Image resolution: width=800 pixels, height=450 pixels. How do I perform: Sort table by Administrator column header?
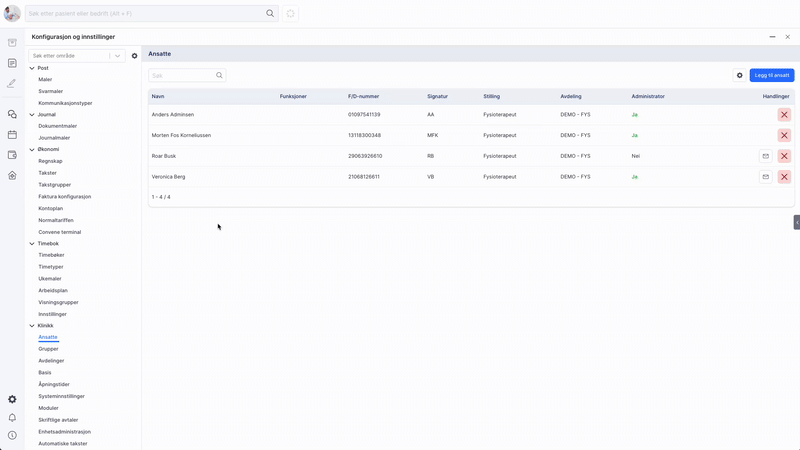point(648,96)
